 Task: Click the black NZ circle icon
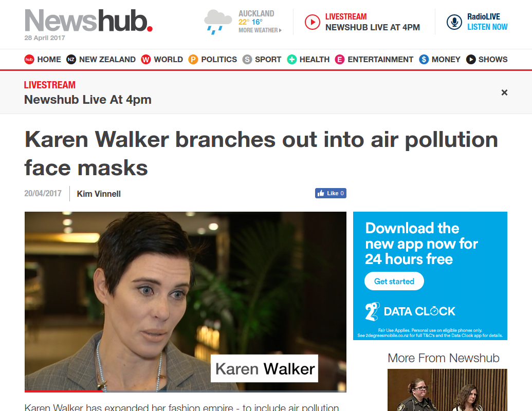pyautogui.click(x=71, y=60)
